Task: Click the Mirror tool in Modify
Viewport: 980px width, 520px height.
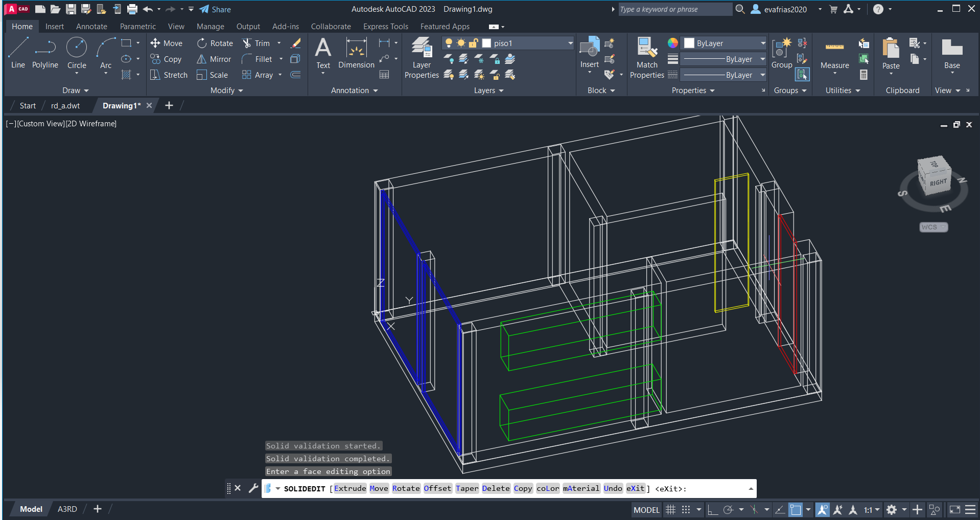Action: point(214,59)
